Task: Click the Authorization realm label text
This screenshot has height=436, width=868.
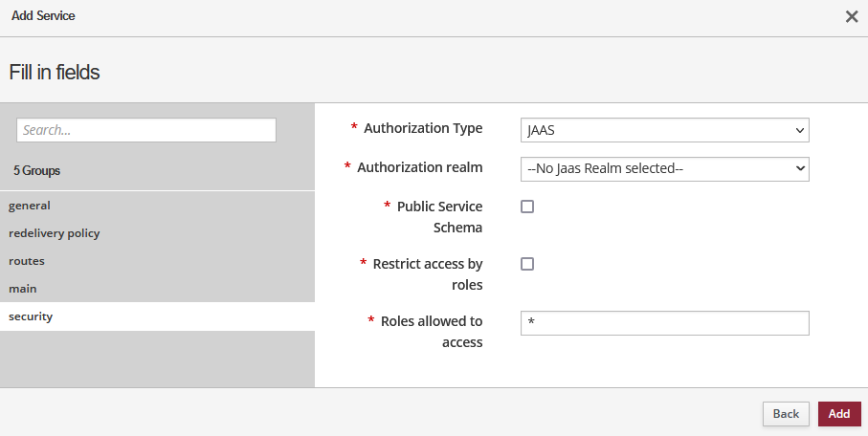Action: (419, 167)
